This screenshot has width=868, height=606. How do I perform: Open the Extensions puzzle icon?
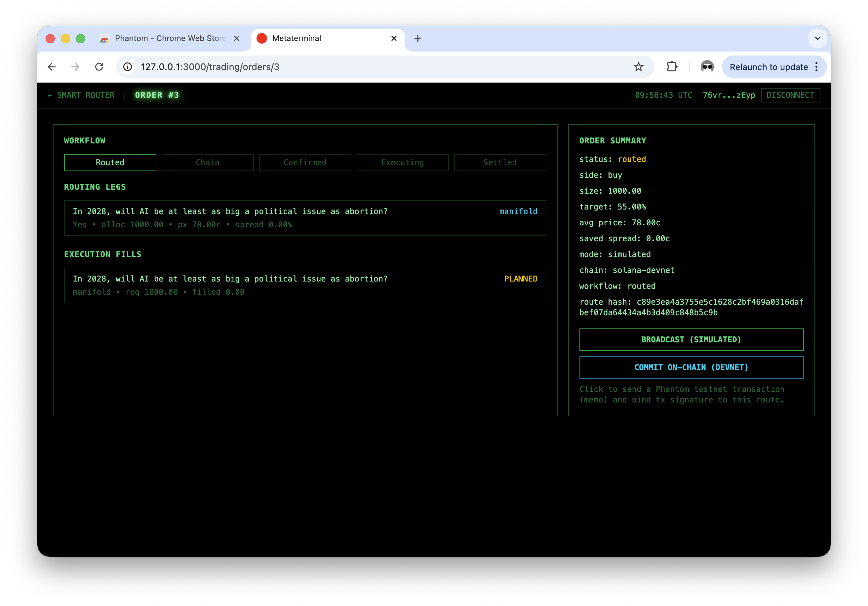tap(672, 67)
